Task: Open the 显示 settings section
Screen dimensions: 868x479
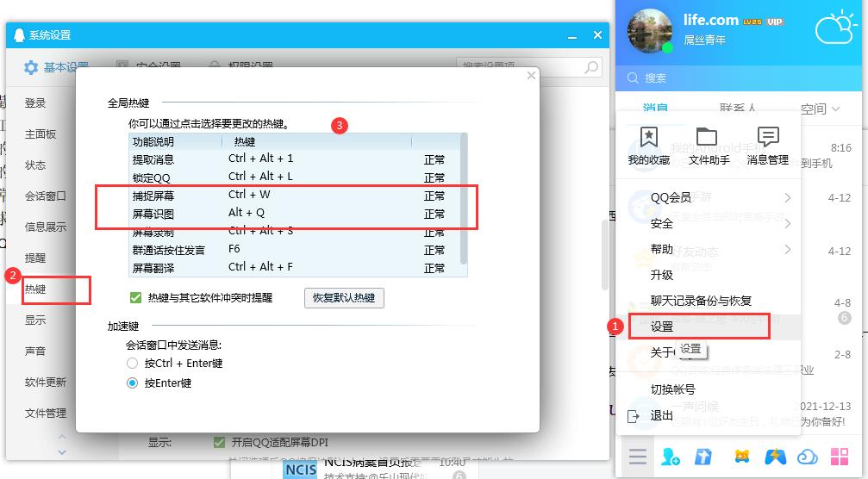Action: click(x=35, y=320)
